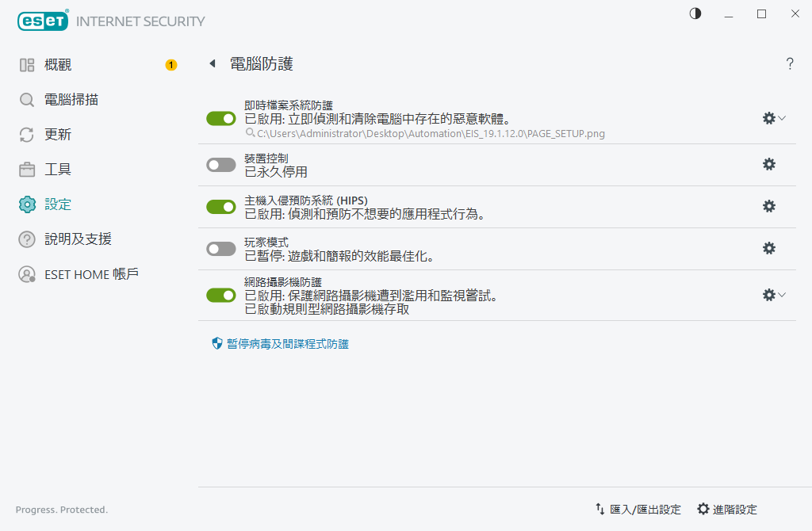Enable the 裝置控制 switch

pos(221,165)
